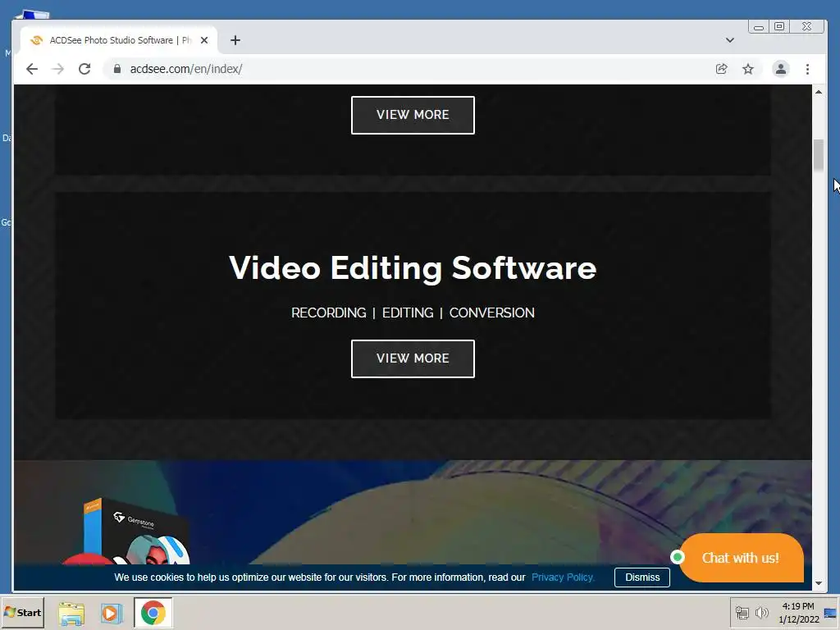Bookmark this page with the star icon
Image resolution: width=840 pixels, height=630 pixels.
point(748,69)
